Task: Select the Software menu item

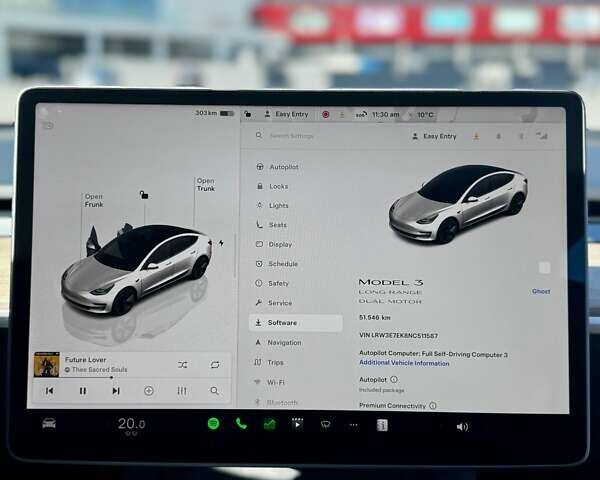Action: (295, 323)
